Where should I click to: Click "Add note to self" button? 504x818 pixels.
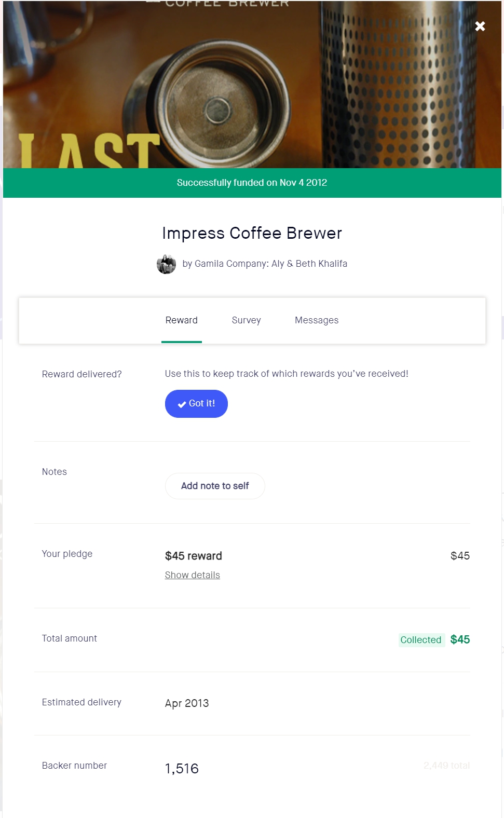click(215, 486)
